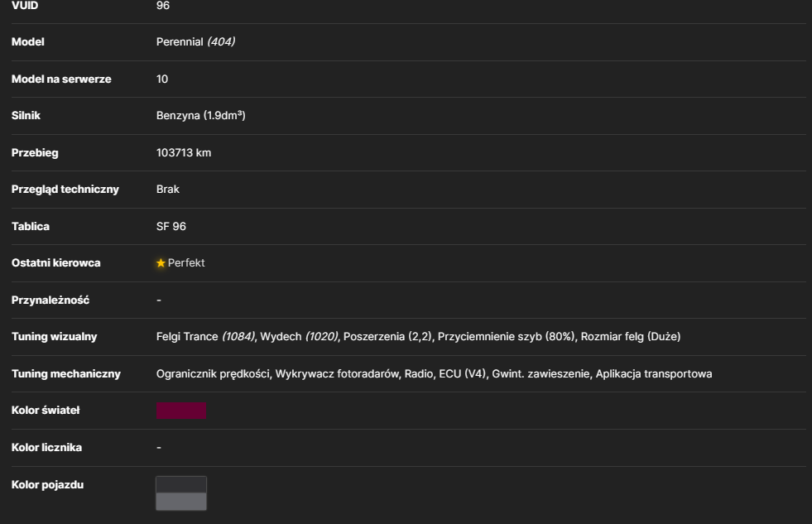Click the Przyciemnienie szyb (80%) entry
The height and width of the screenshot is (524, 812).
(x=506, y=337)
